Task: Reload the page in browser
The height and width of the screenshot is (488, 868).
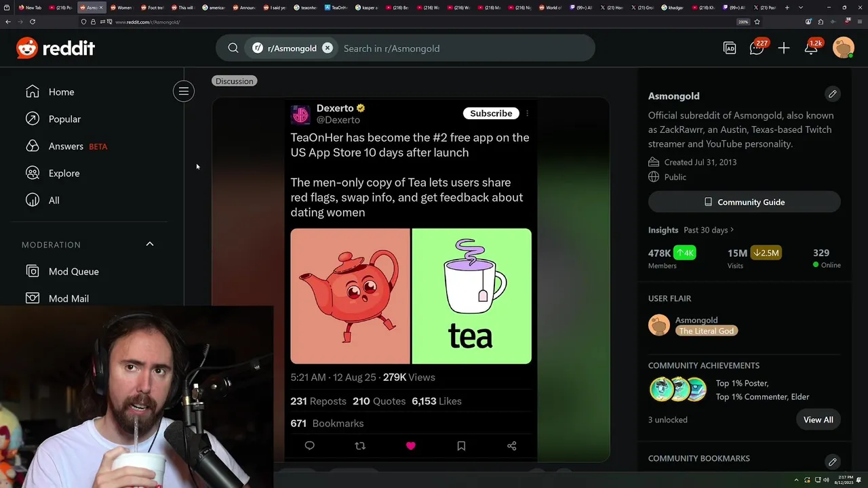Action: (32, 22)
